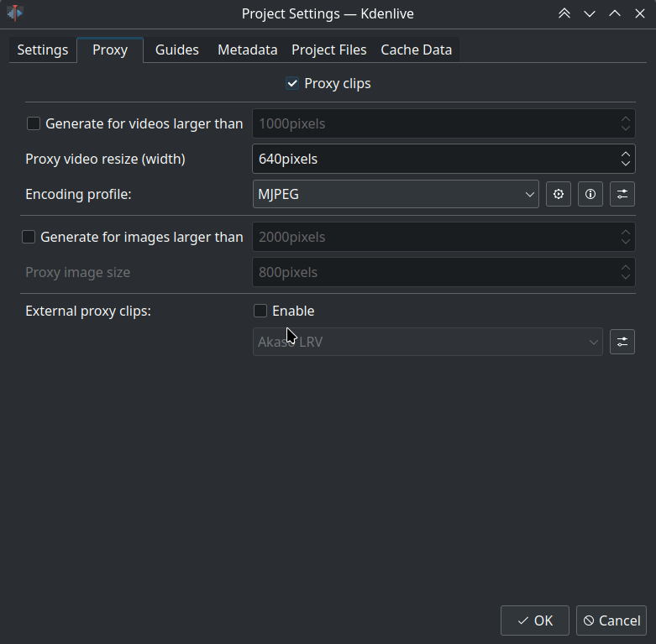Image resolution: width=656 pixels, height=644 pixels.
Task: Confirm settings with the OK button
Action: tap(535, 620)
